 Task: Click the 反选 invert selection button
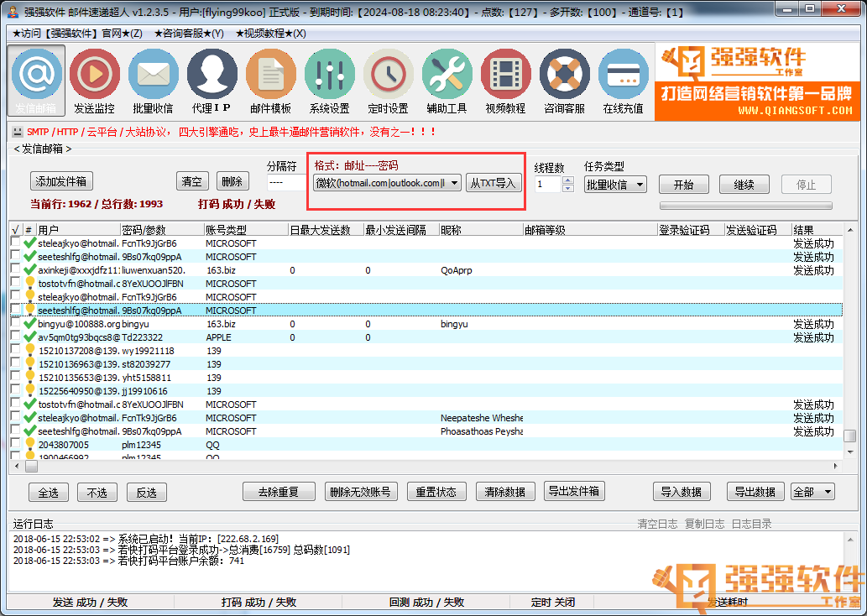(147, 492)
